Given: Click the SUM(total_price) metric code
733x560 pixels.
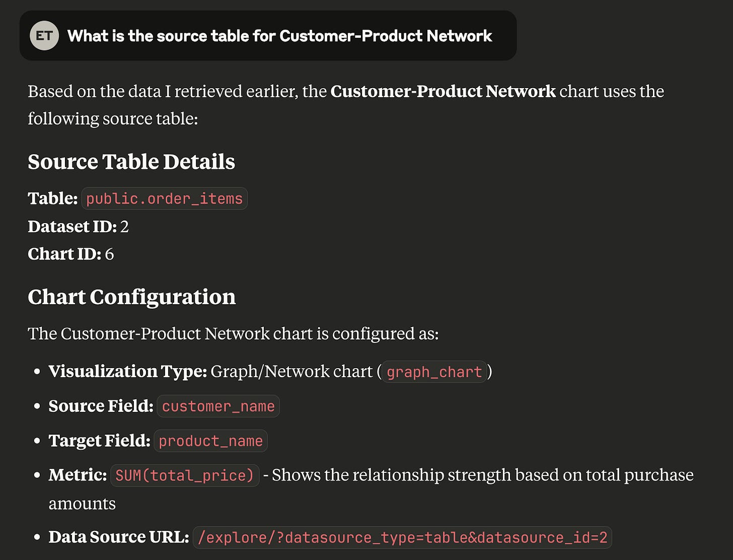Looking at the screenshot, I should point(185,475).
